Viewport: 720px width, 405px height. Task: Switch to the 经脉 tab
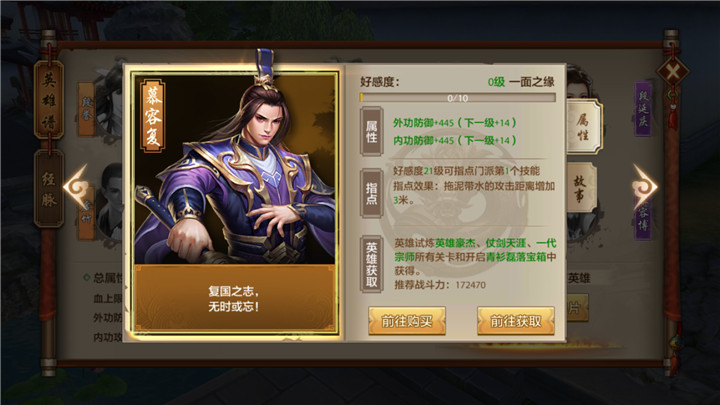click(x=49, y=188)
